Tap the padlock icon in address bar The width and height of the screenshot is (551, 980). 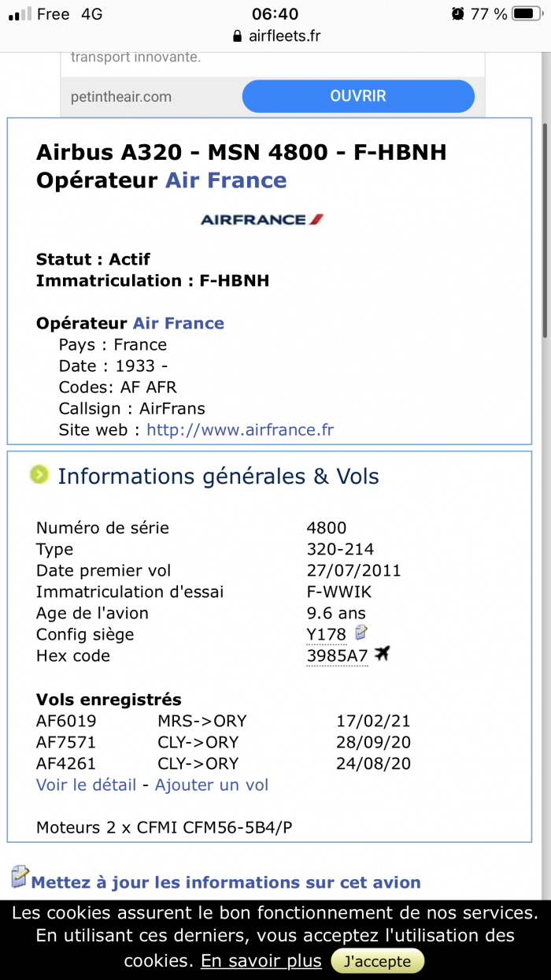click(235, 36)
